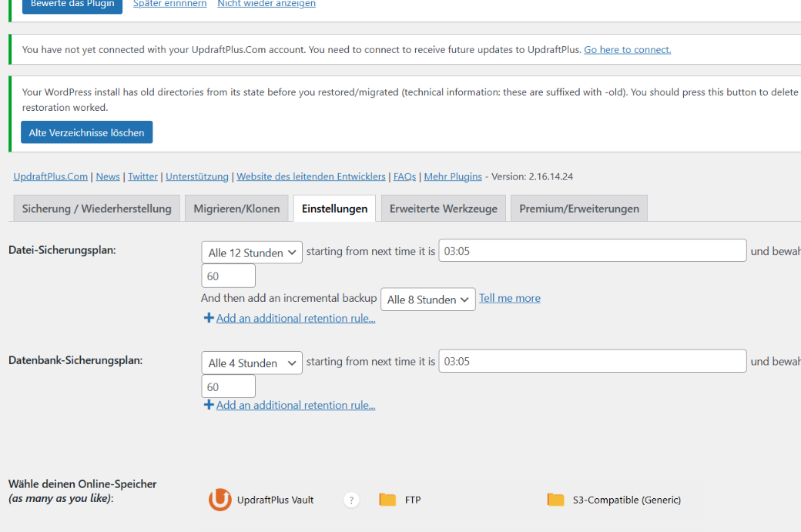Choose UpdraftPlus Vault storage option
The width and height of the screenshot is (801, 532).
pos(276,500)
